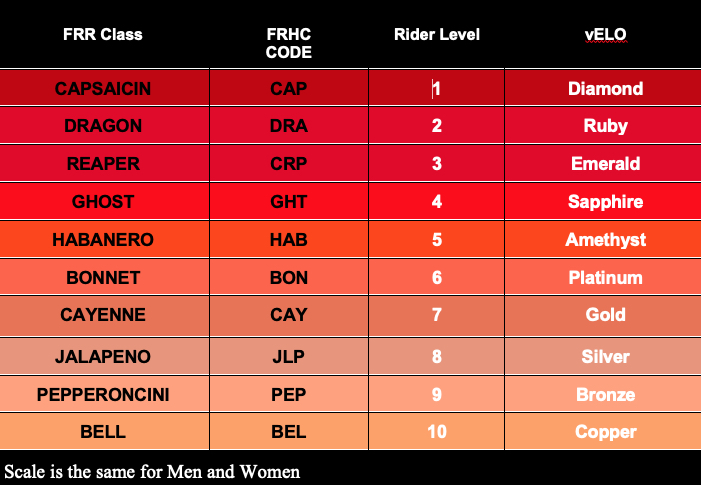This screenshot has width=701, height=485.
Task: Select the Rider Level column header
Action: coord(437,35)
